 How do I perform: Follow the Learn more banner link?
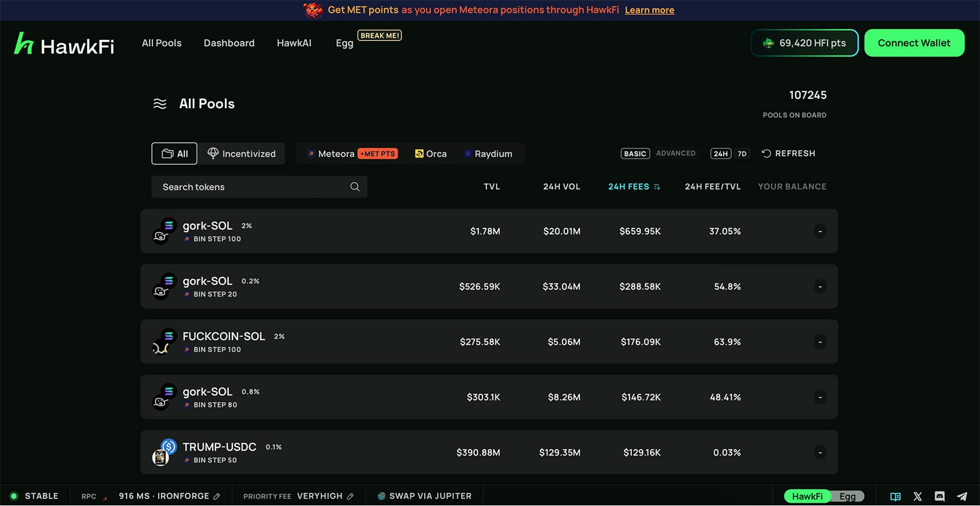click(x=649, y=10)
